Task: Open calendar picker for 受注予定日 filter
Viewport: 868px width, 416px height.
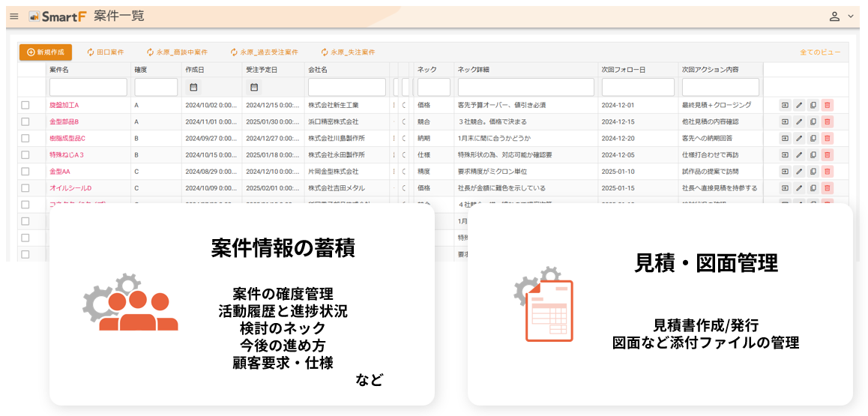Action: click(255, 87)
